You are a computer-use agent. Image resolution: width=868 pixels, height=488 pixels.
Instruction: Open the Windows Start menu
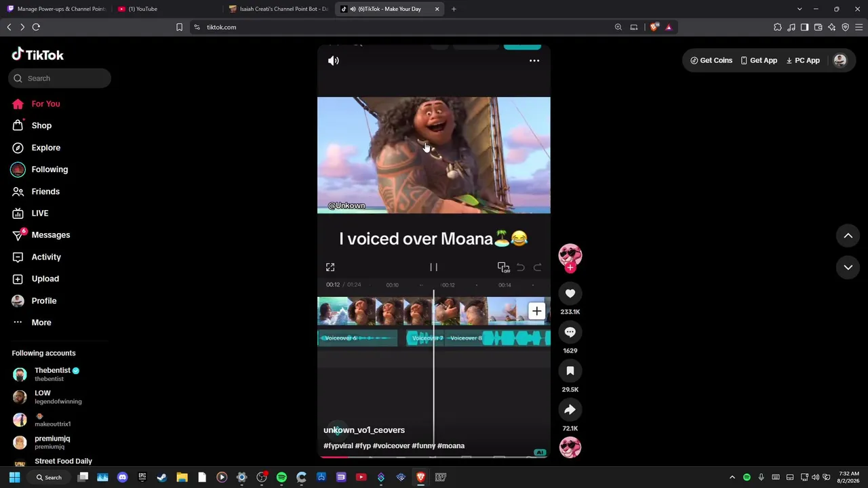click(x=14, y=477)
